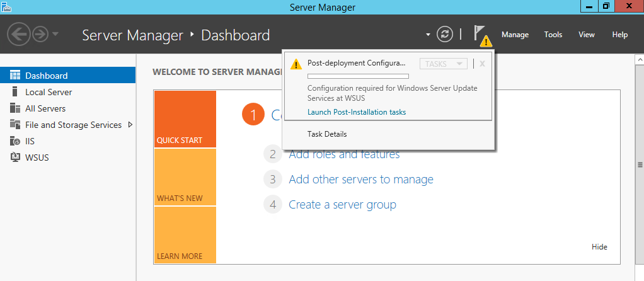Click Add other servers to manage
The image size is (644, 281).
point(361,180)
